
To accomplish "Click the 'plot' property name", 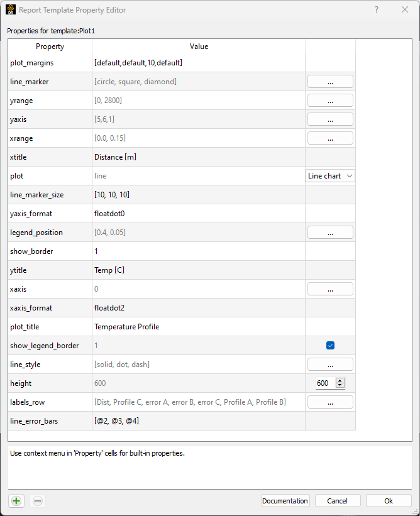I will (17, 176).
